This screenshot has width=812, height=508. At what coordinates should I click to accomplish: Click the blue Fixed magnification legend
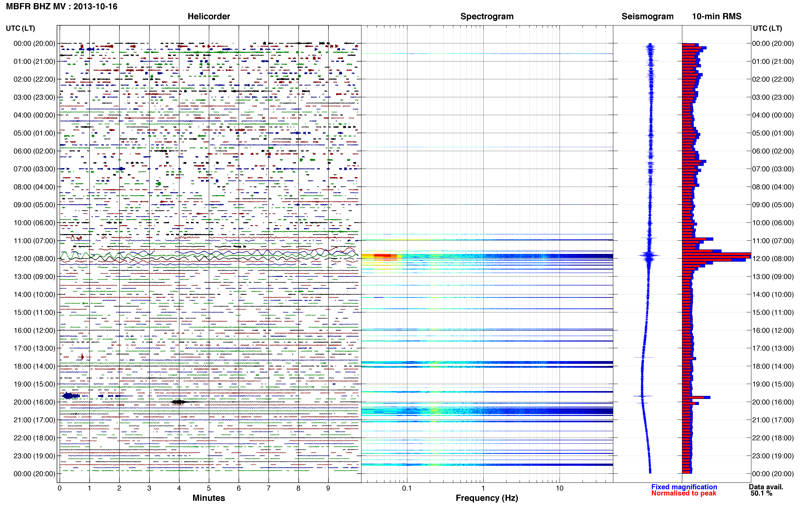pos(684,487)
